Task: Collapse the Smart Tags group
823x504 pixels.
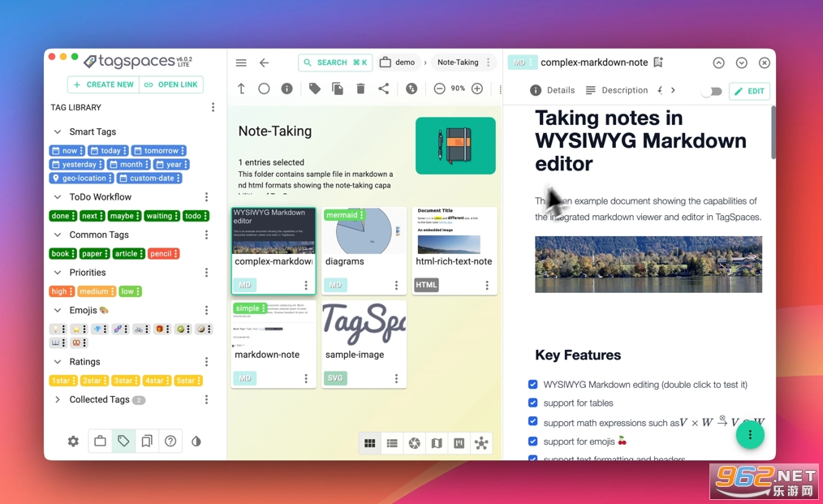Action: (58, 131)
